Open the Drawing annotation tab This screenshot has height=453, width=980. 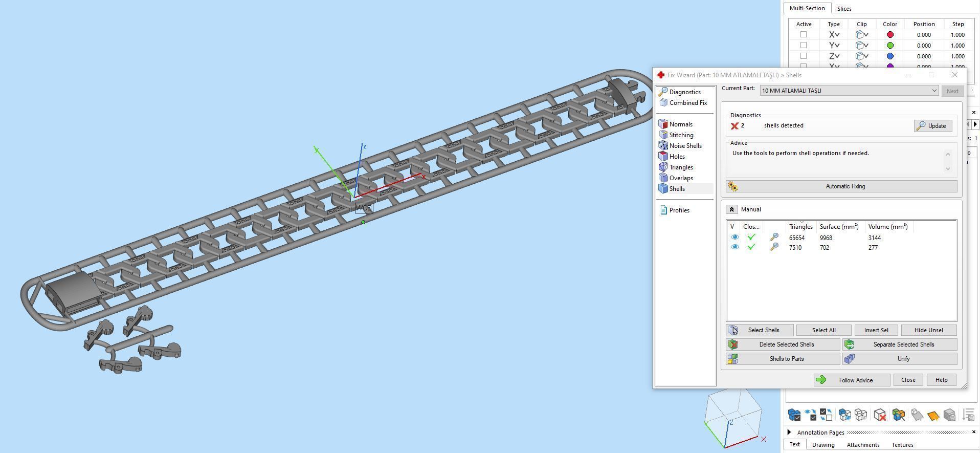823,445
